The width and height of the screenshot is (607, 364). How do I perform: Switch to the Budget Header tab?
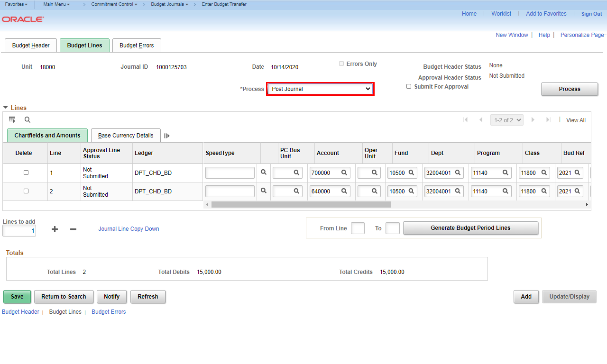point(31,45)
